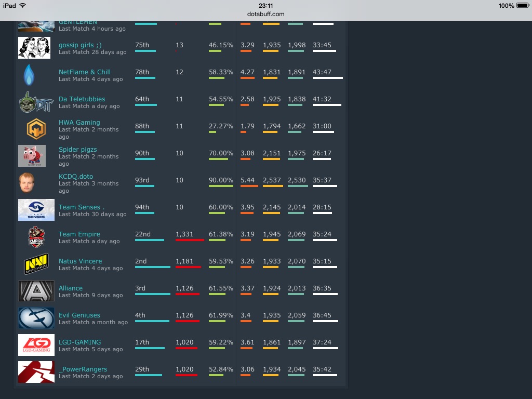
Task: Select the 2,151 value in the Spider pigzs row
Action: click(x=272, y=153)
